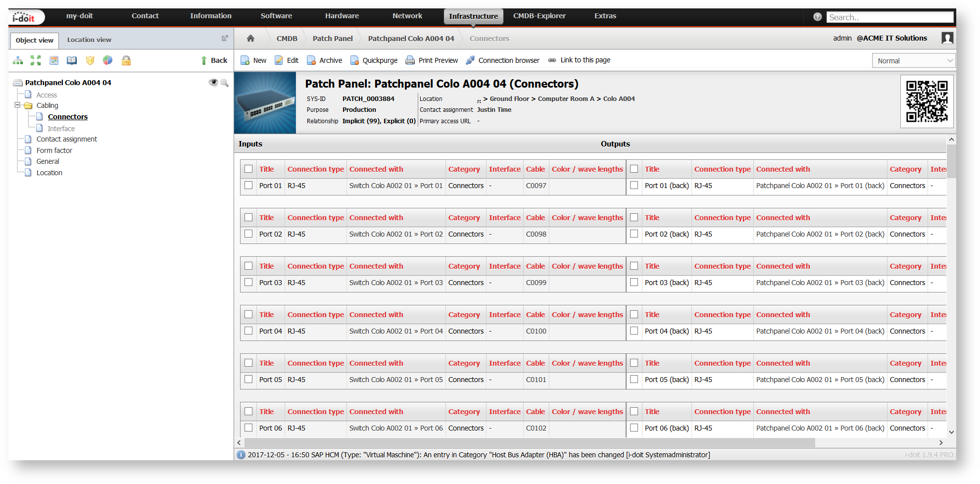
Task: Click the vertical scrollbar thumb
Action: pyautogui.click(x=951, y=161)
